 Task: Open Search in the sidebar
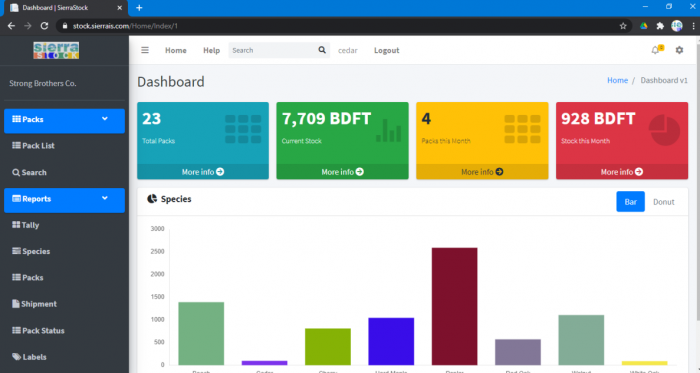(x=29, y=172)
